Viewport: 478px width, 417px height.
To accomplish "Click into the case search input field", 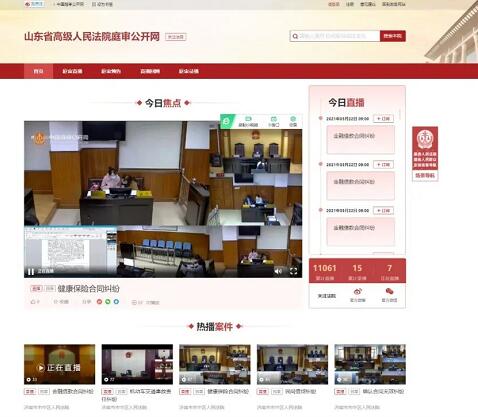I will coord(335,36).
